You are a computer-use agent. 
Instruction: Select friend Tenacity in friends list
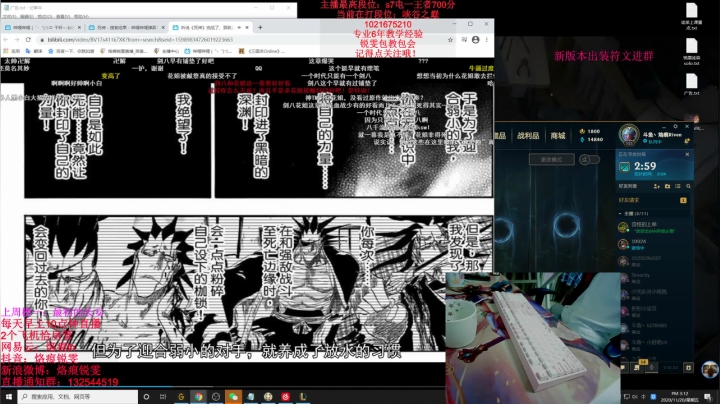pyautogui.click(x=653, y=277)
